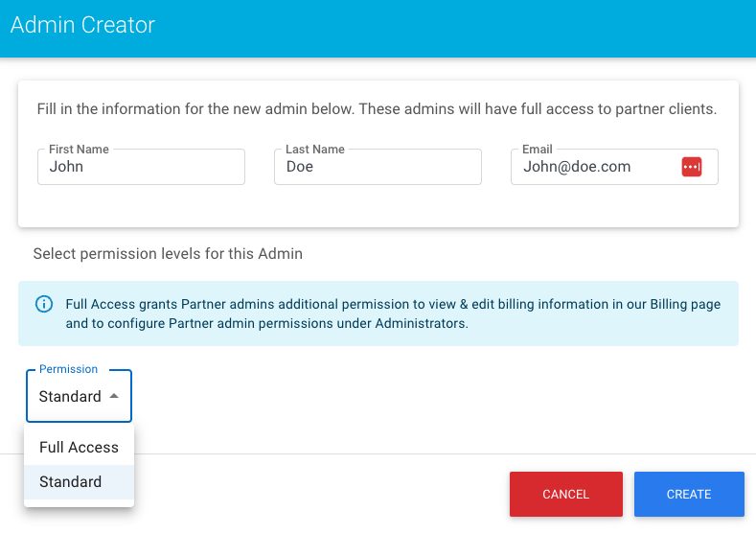756x534 pixels.
Task: Select Full Access permission option
Action: [x=80, y=447]
